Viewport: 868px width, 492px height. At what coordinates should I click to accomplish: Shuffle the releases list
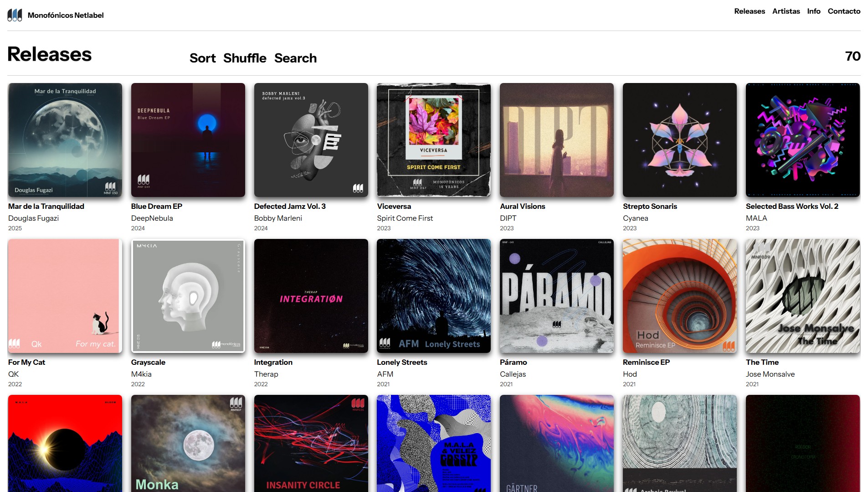tap(245, 58)
